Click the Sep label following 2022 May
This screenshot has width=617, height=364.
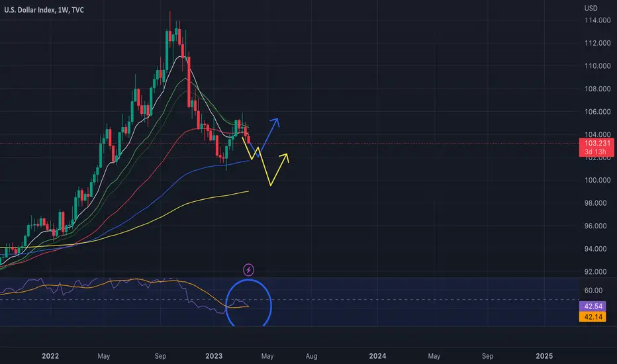coord(160,356)
